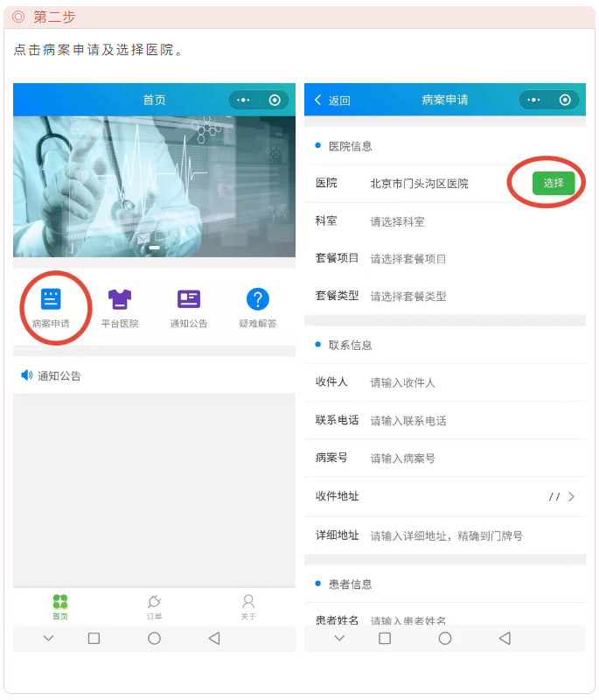This screenshot has width=599, height=700.
Task: Switch to the 首页 bottom tab
Action: click(x=59, y=606)
